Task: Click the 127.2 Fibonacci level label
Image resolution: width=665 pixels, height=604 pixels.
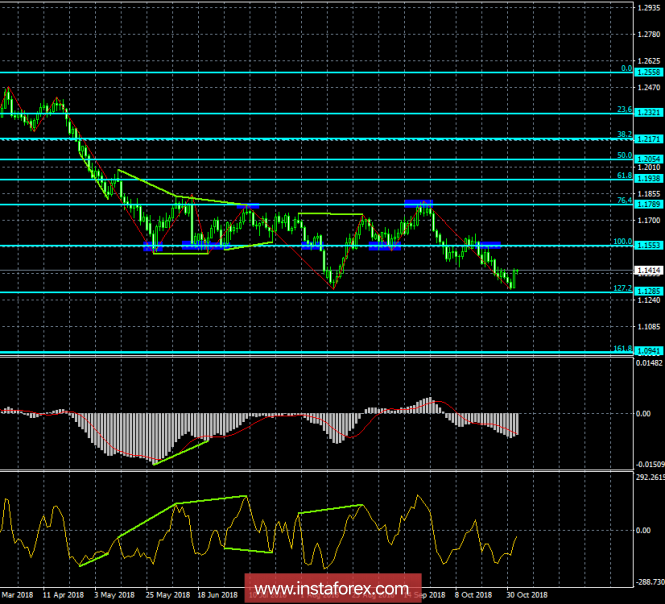Action: (621, 288)
